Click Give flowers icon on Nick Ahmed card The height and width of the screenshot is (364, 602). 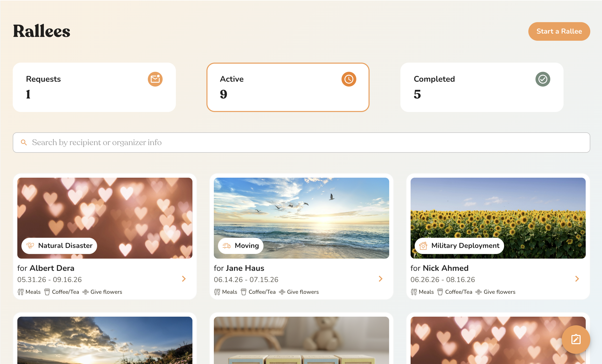click(479, 292)
